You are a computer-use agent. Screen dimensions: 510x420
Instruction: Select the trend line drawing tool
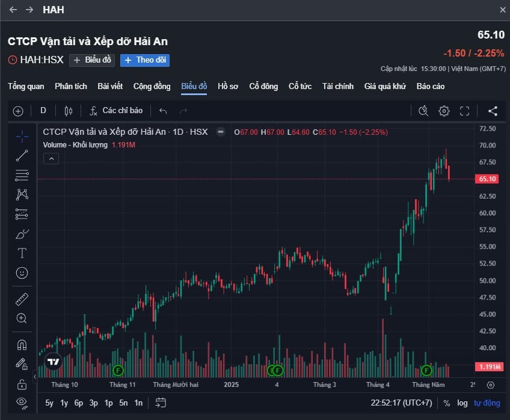tap(22, 155)
